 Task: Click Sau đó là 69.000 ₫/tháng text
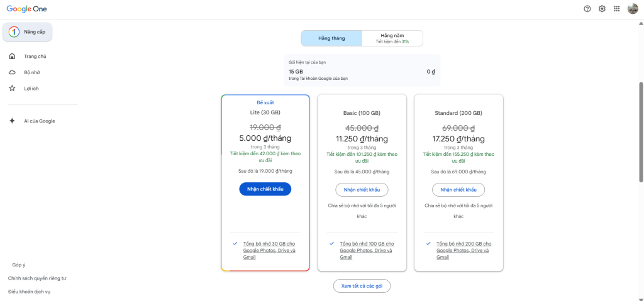(x=458, y=172)
